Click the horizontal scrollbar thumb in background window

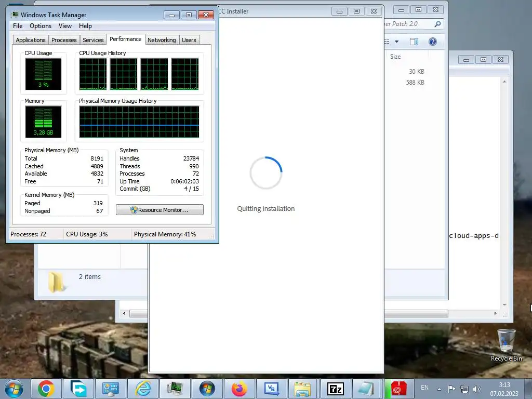point(416,313)
